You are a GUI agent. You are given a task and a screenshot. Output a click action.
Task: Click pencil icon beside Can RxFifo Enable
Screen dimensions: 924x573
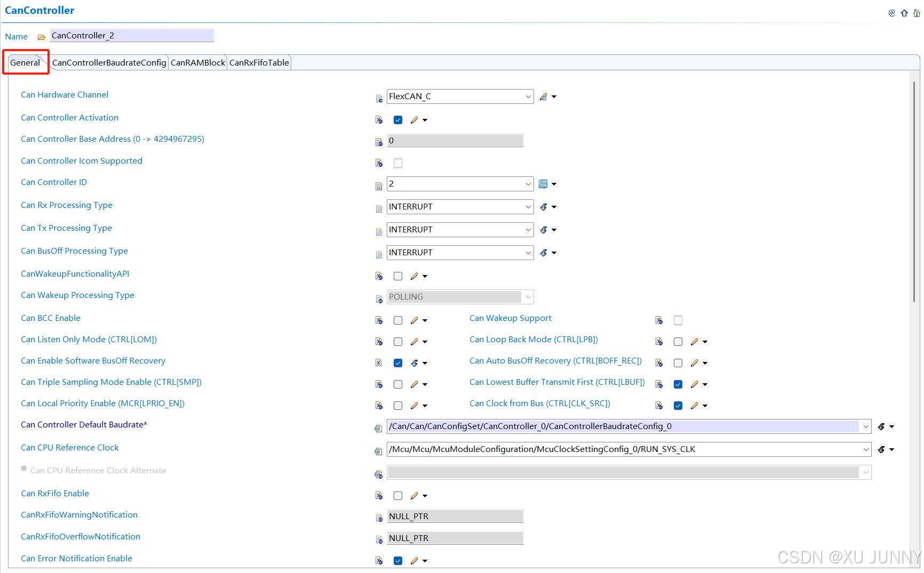(x=415, y=496)
